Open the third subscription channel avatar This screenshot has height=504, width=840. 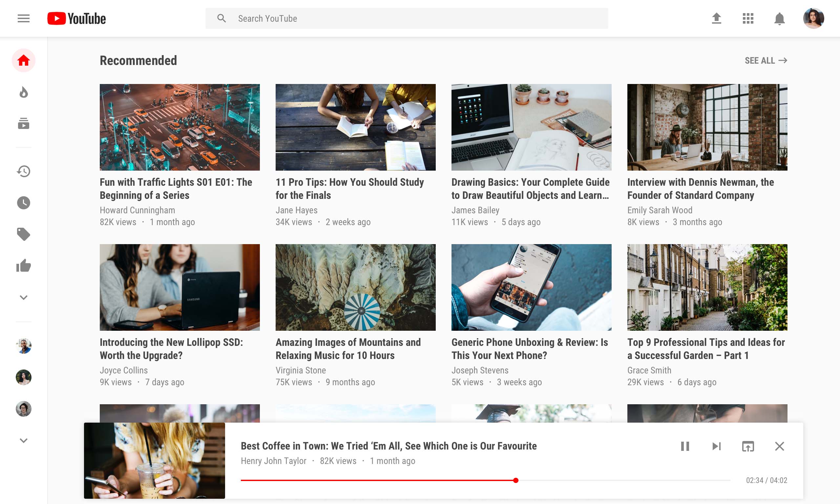(x=23, y=409)
